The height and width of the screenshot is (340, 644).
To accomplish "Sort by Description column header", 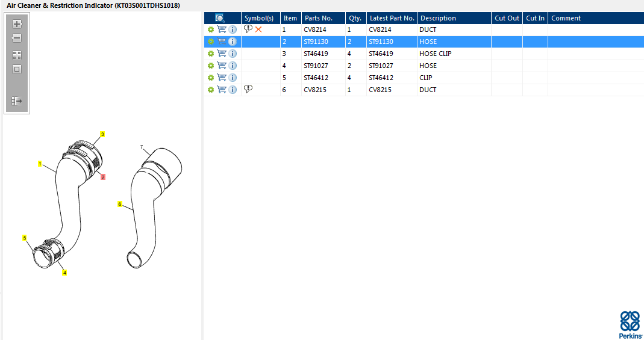I will 438,18.
